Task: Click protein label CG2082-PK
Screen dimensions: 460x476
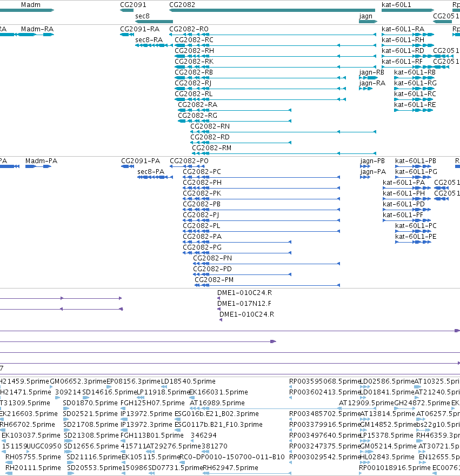Action: point(202,193)
